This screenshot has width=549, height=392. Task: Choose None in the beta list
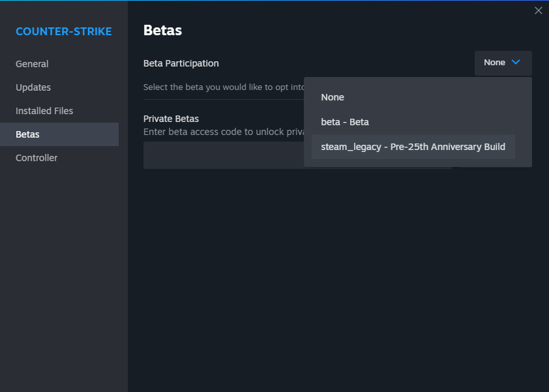[x=413, y=97]
